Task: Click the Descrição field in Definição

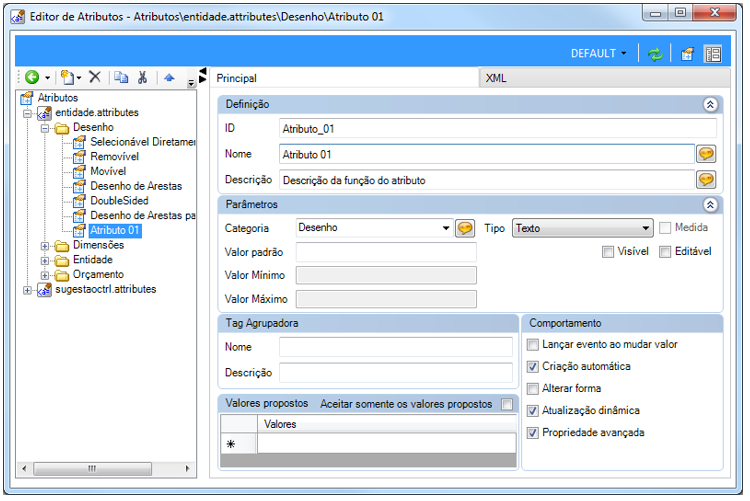Action: (x=486, y=180)
